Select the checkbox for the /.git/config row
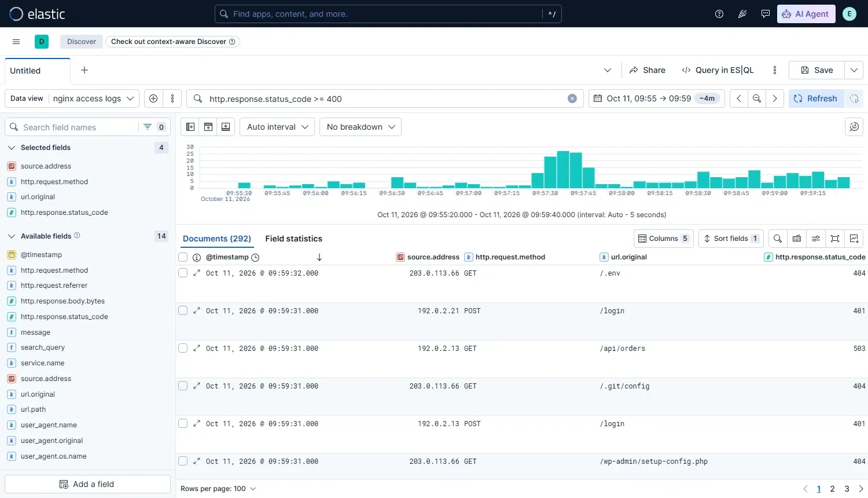This screenshot has height=498, width=868. 183,386
